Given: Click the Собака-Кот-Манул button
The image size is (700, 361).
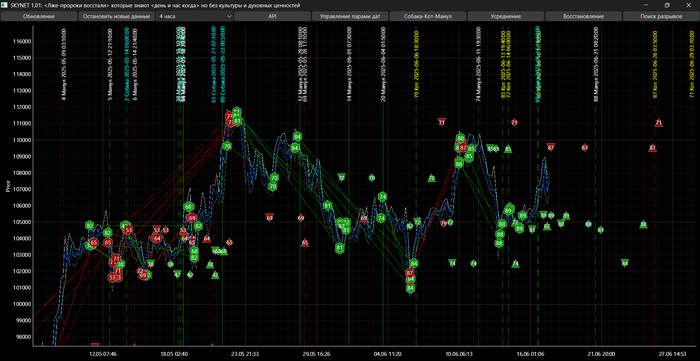Looking at the screenshot, I should pyautogui.click(x=428, y=17).
